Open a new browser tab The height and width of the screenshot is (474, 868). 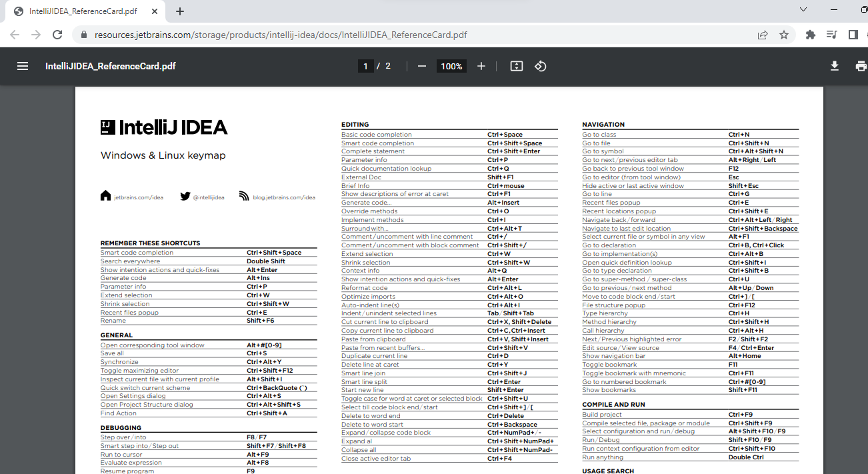pos(180,11)
